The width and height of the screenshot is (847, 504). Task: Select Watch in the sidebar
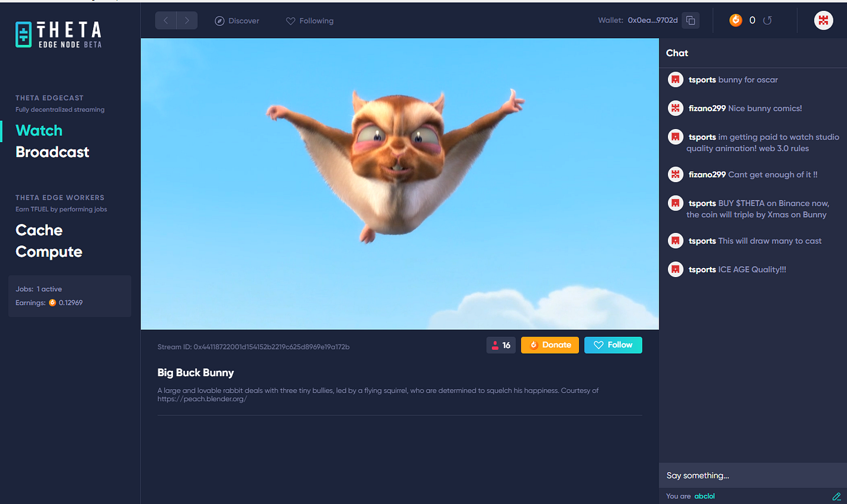click(x=39, y=130)
